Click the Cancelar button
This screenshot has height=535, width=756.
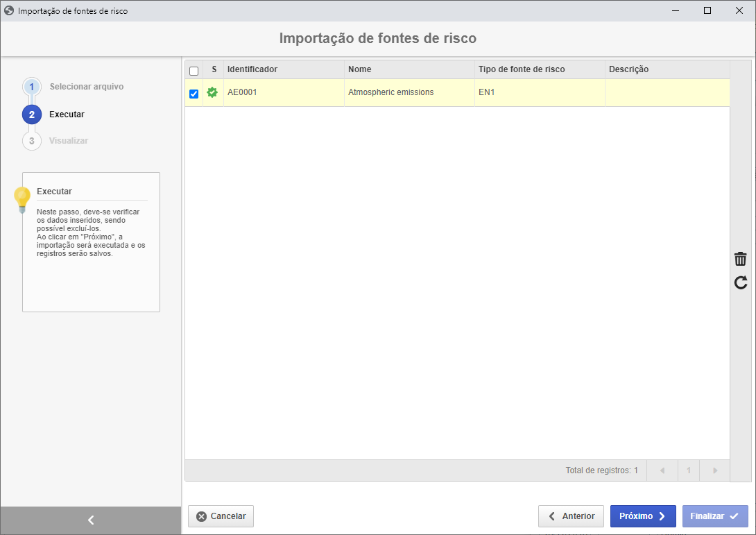[x=221, y=516]
